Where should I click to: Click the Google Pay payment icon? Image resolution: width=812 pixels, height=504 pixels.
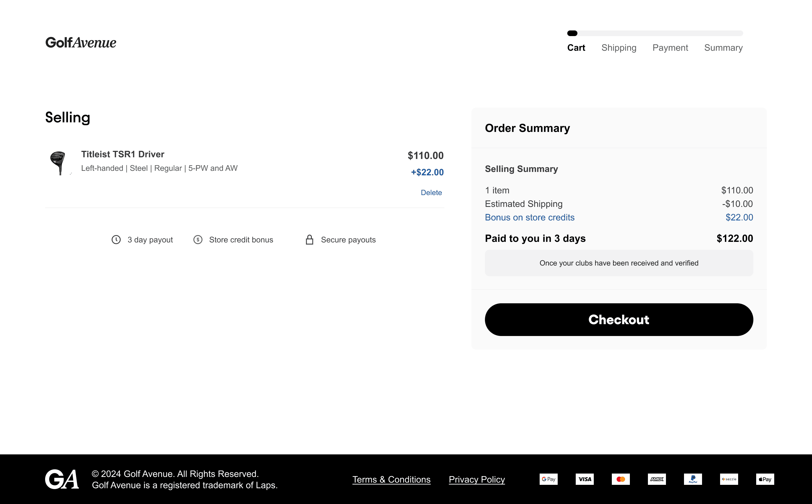[x=548, y=479]
